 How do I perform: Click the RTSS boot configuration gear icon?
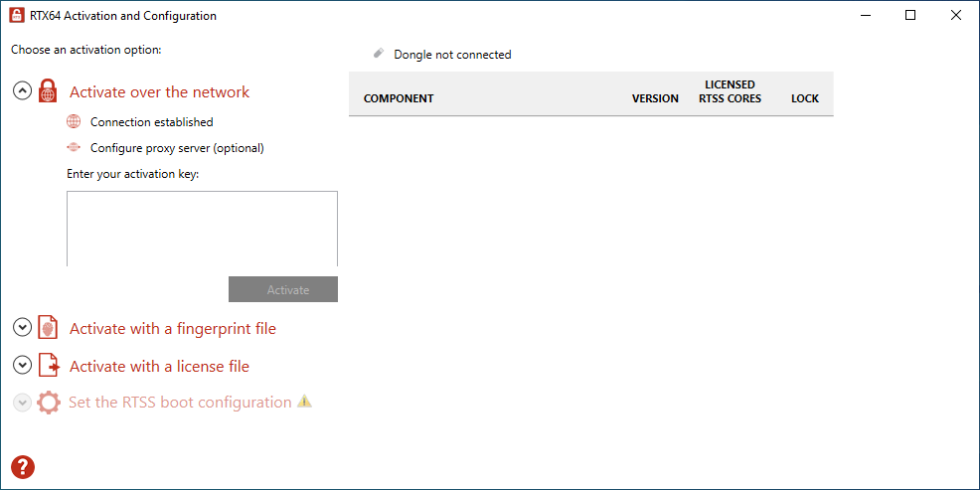(48, 402)
